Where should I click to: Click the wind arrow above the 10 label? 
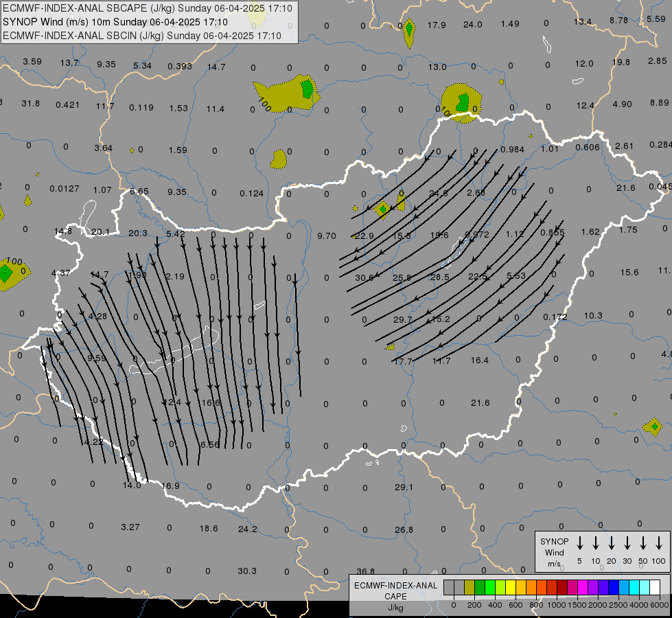pyautogui.click(x=596, y=543)
